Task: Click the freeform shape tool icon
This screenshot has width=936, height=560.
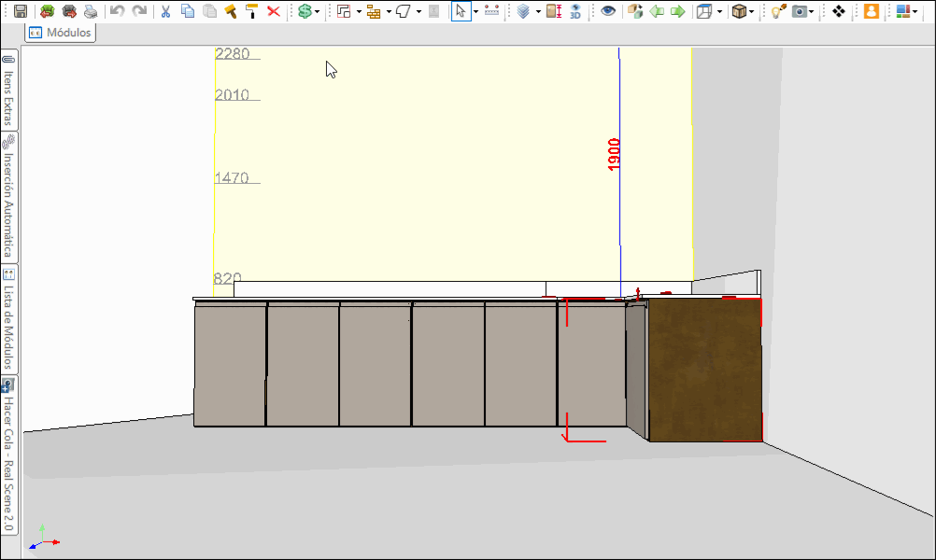Action: 404,11
